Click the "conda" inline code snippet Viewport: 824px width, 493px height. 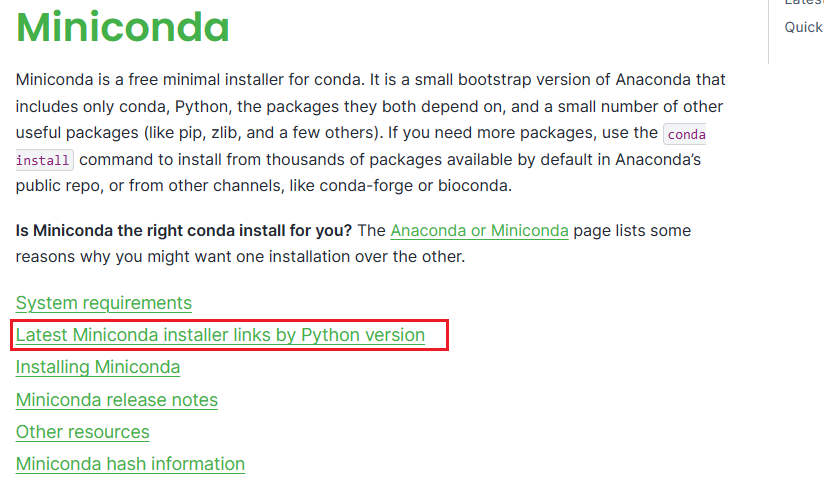click(686, 134)
